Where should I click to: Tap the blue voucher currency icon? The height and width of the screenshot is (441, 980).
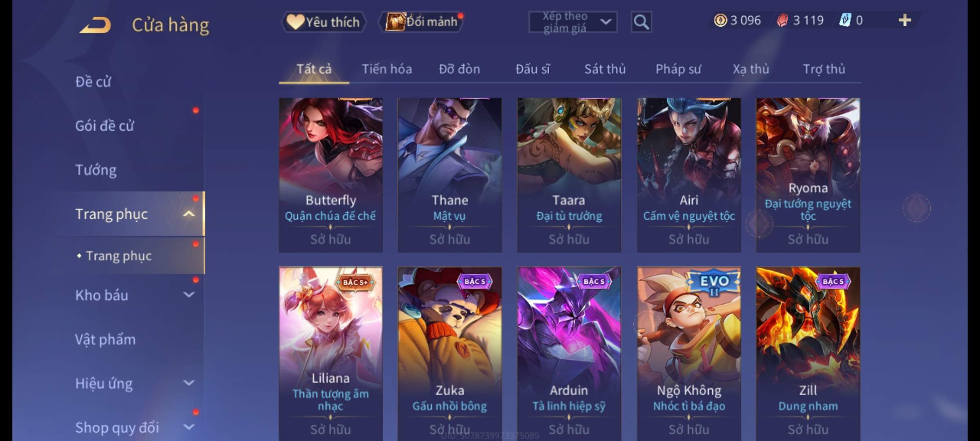[x=845, y=20]
